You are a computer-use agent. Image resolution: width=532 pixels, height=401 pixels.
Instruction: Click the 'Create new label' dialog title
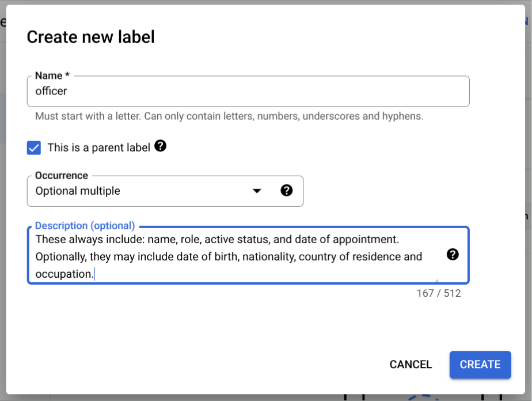tap(91, 37)
